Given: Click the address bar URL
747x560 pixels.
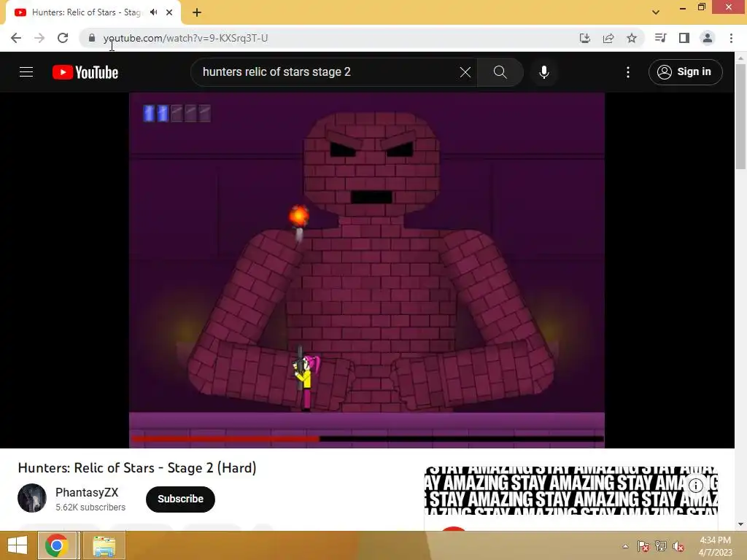Looking at the screenshot, I should tap(185, 38).
